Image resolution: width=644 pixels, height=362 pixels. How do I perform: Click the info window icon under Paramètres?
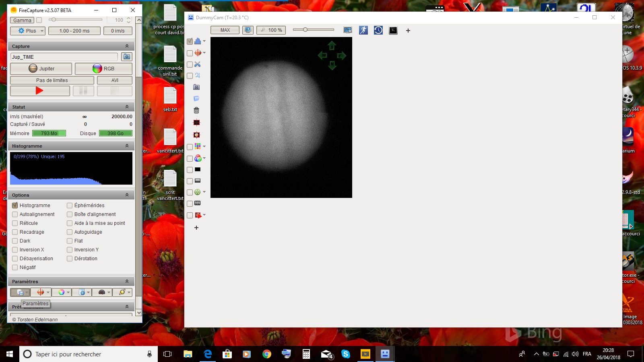tap(82, 292)
